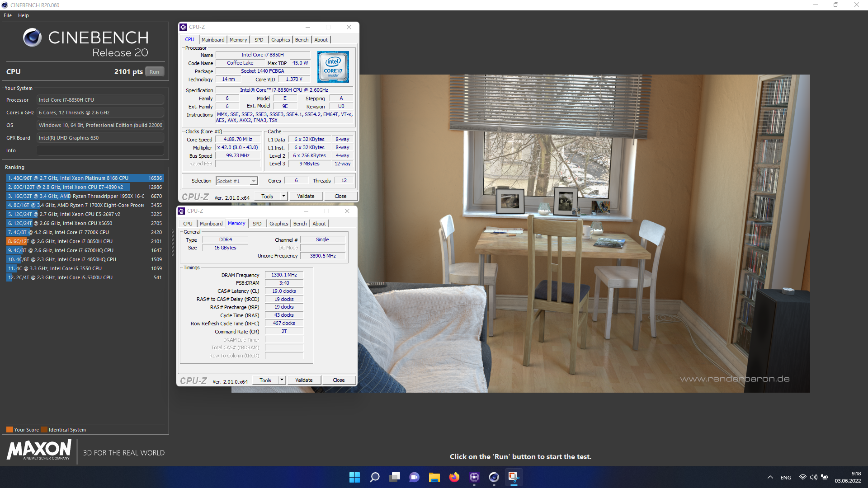868x488 pixels.
Task: Open About tab in lower CPU-Z window
Action: pos(320,224)
